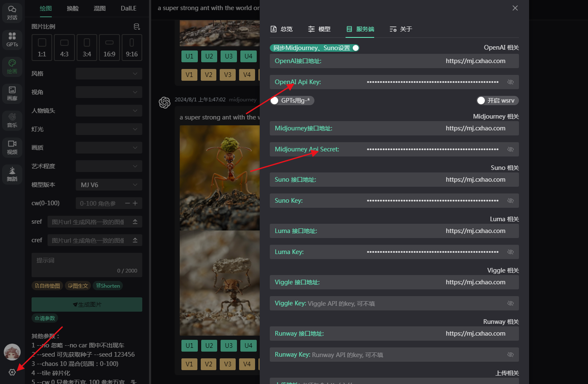The image size is (588, 384).
Task: Open the 舞蹈 dance section
Action: click(x=12, y=174)
